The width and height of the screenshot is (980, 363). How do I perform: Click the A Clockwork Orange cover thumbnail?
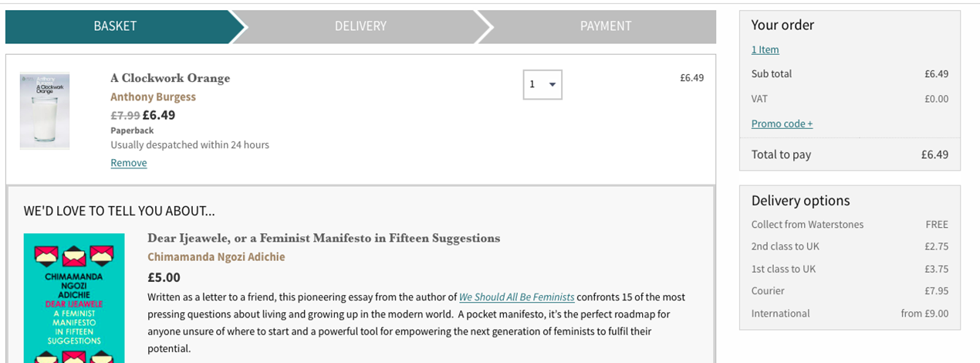pyautogui.click(x=45, y=111)
